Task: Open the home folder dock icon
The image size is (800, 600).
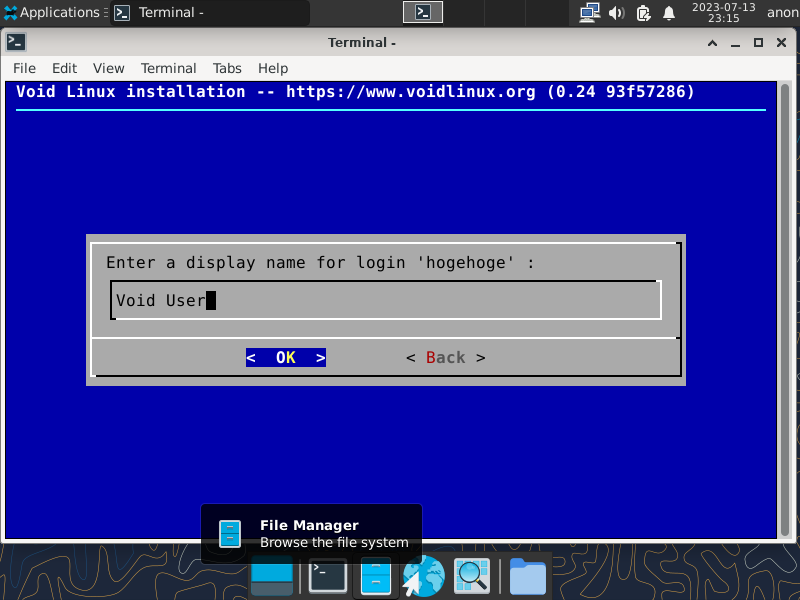Action: tap(528, 577)
